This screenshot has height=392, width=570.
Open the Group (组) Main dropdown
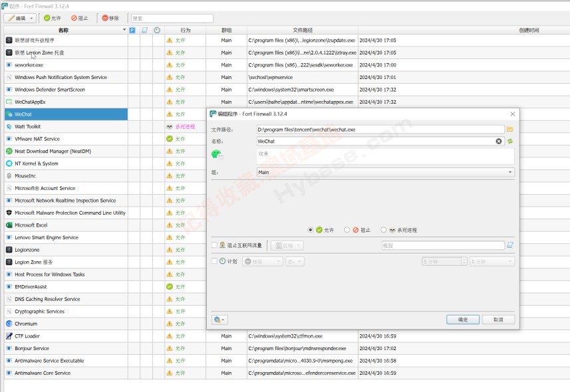point(385,172)
